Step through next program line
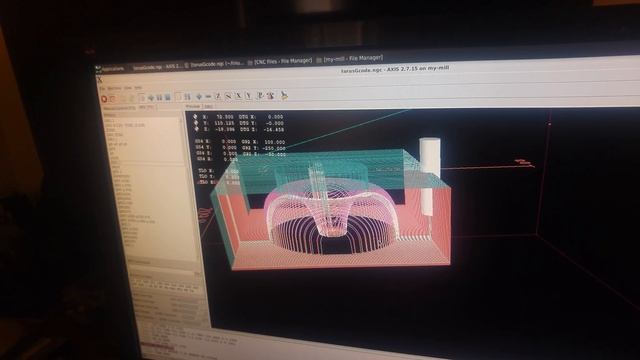This screenshot has width=640, height=360. pos(151,98)
